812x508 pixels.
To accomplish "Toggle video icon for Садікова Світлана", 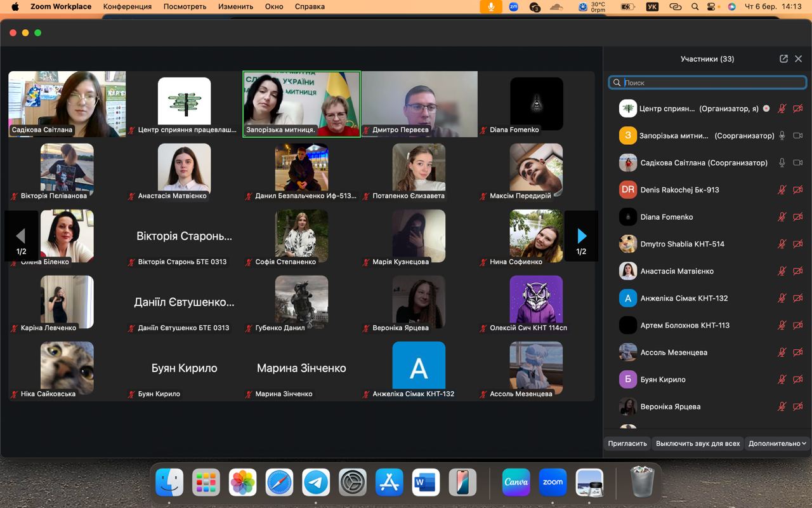I will [x=798, y=163].
